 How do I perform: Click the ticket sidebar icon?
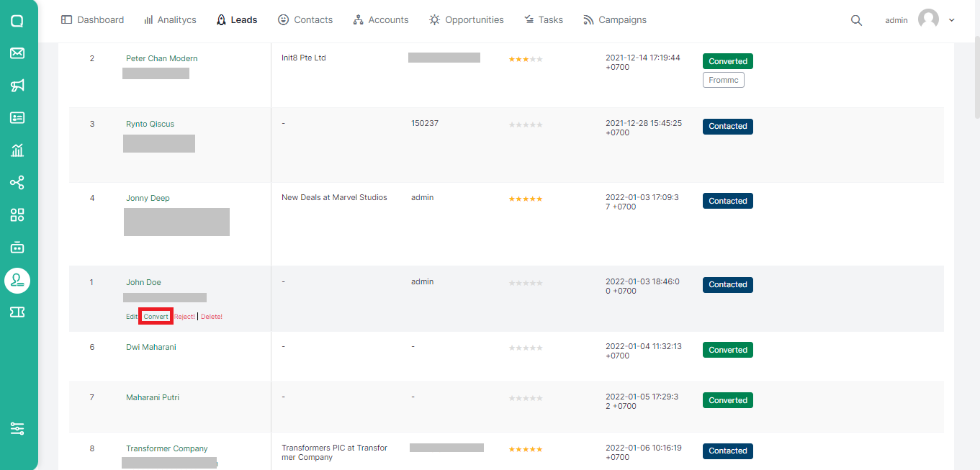17,312
